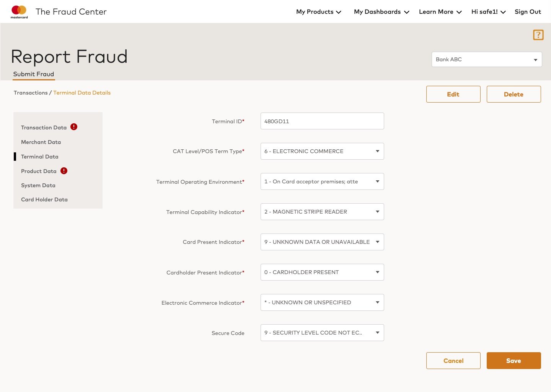551x392 pixels.
Task: Click the Report Fraud heading
Action: 69,57
